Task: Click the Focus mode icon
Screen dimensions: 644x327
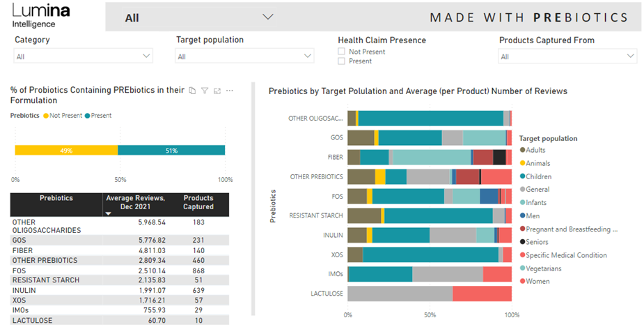Action: pos(217,91)
